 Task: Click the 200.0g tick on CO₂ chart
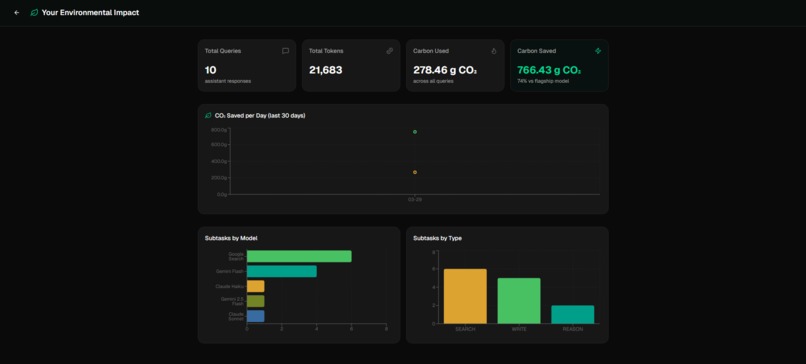click(x=218, y=178)
